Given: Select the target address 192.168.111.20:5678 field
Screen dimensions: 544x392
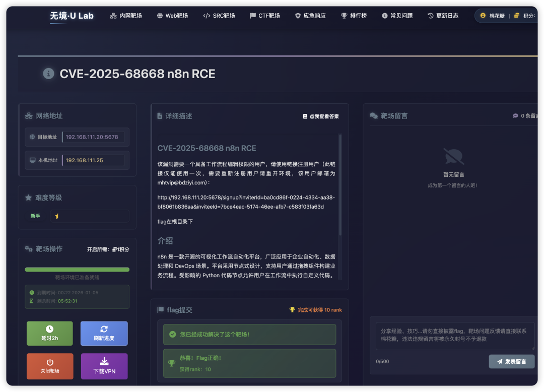Looking at the screenshot, I should point(93,137).
